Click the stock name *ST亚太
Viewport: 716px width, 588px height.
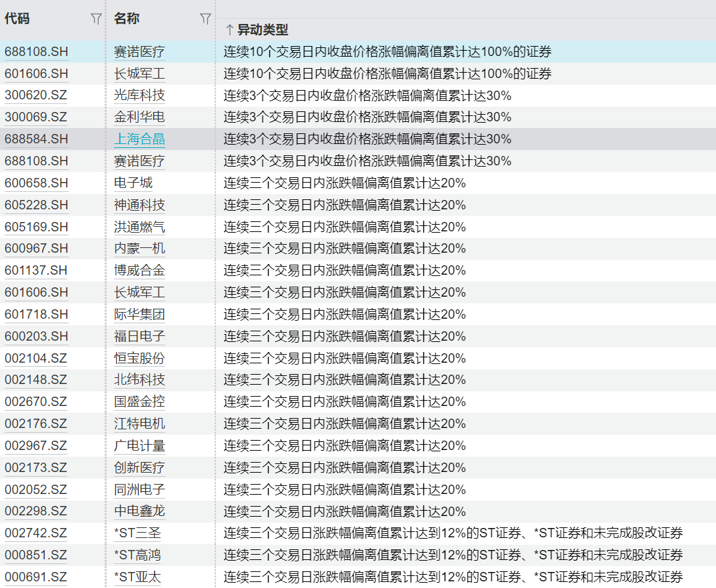point(137,577)
